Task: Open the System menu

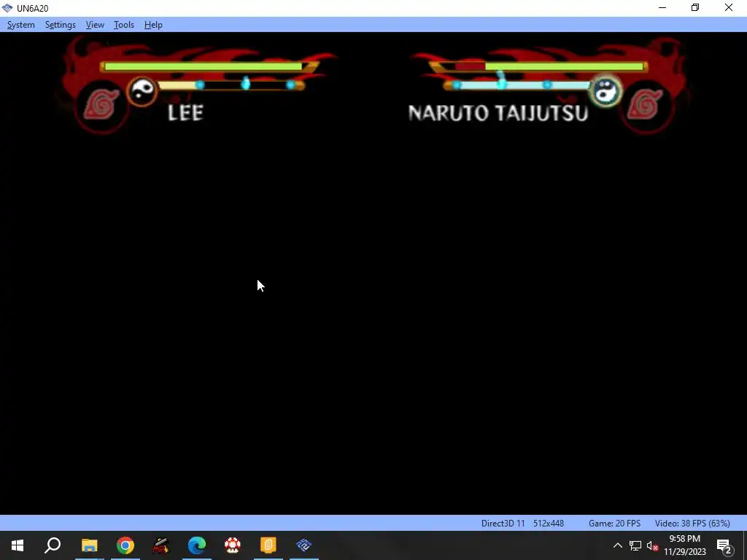Action: click(x=21, y=25)
